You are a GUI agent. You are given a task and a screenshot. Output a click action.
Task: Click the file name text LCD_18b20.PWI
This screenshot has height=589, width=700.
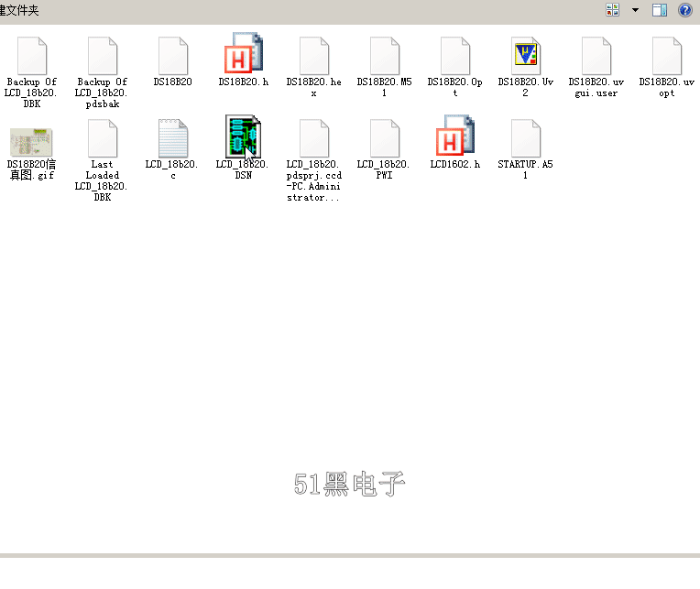384,169
